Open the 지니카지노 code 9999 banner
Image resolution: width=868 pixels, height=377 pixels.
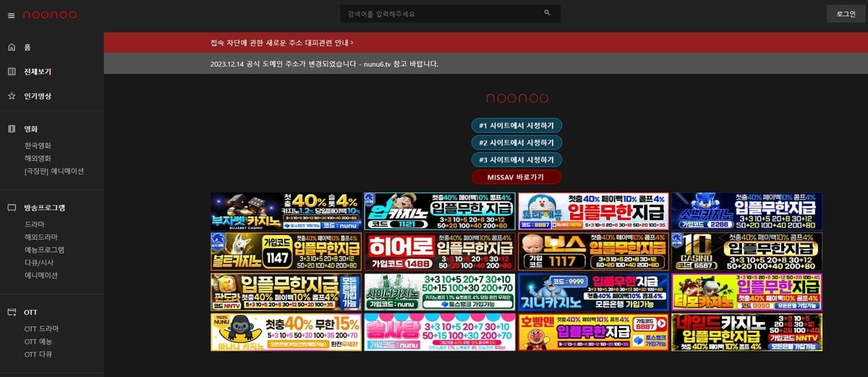(593, 292)
